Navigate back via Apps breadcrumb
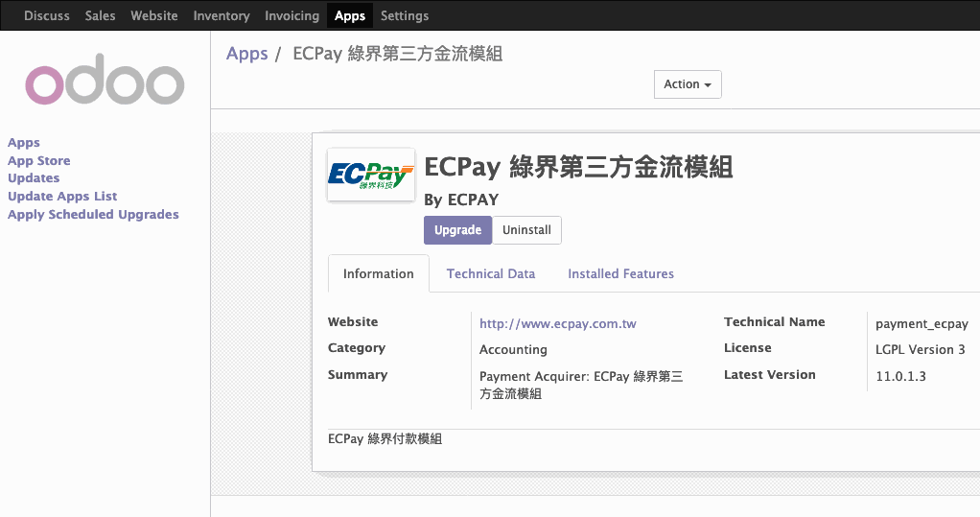The width and height of the screenshot is (980, 517). (246, 54)
